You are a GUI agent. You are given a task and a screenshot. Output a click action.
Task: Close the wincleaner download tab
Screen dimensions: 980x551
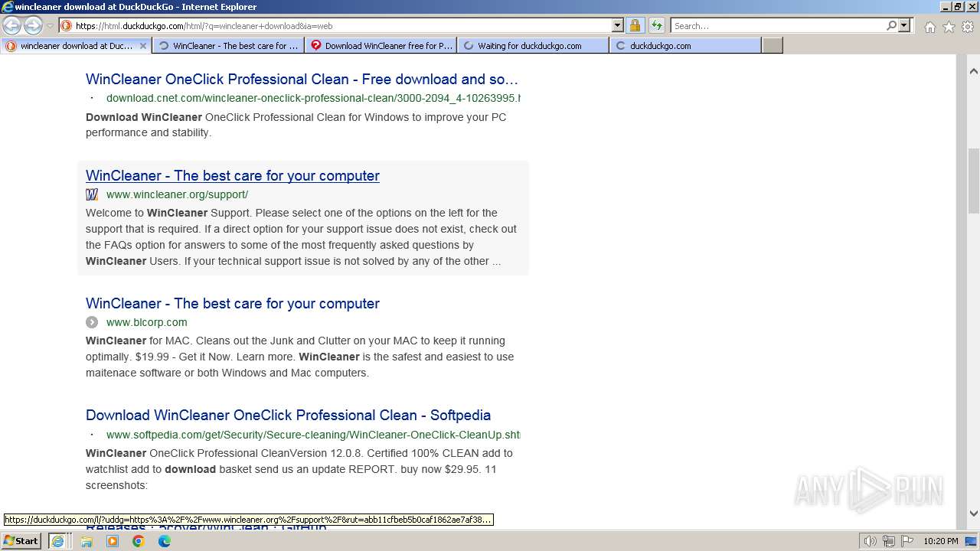[142, 46]
